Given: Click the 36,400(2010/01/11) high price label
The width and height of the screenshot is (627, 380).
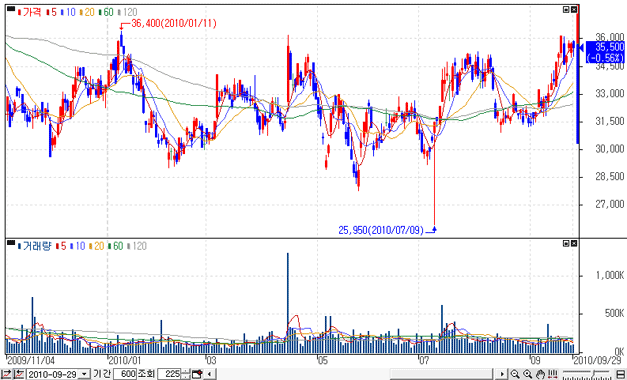Looking at the screenshot, I should [174, 24].
